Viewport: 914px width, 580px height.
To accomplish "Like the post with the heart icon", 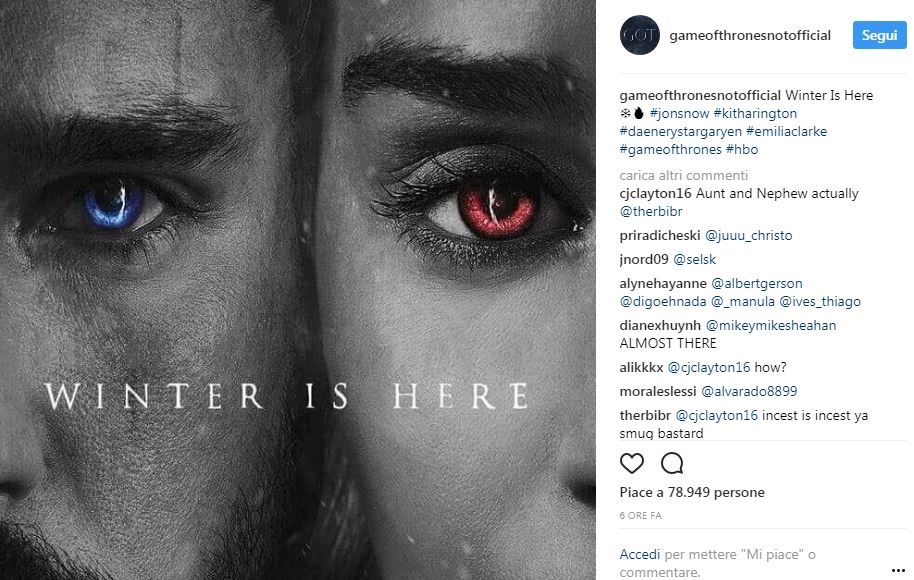I will click(x=631, y=463).
